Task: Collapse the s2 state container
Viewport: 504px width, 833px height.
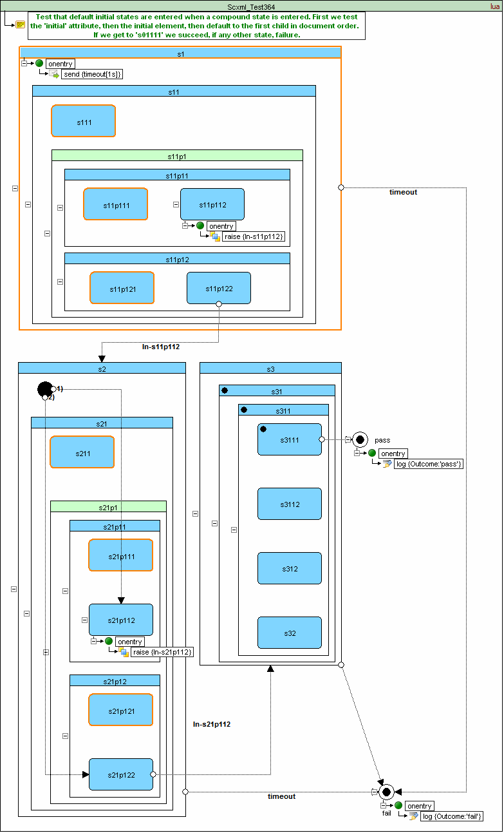Action: pos(14,589)
